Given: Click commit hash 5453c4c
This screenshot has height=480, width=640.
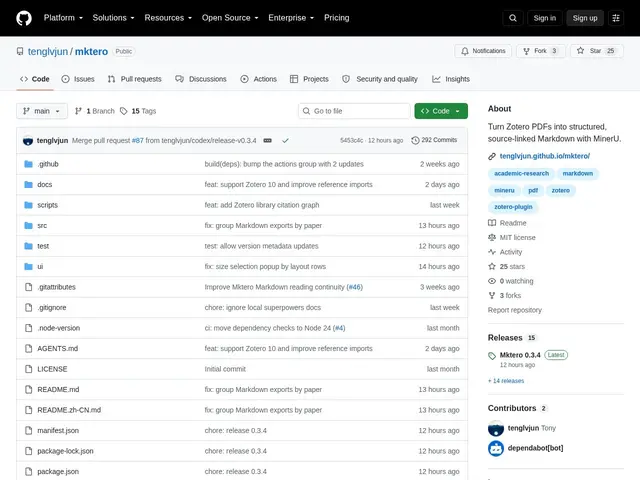Looking at the screenshot, I should [351, 140].
